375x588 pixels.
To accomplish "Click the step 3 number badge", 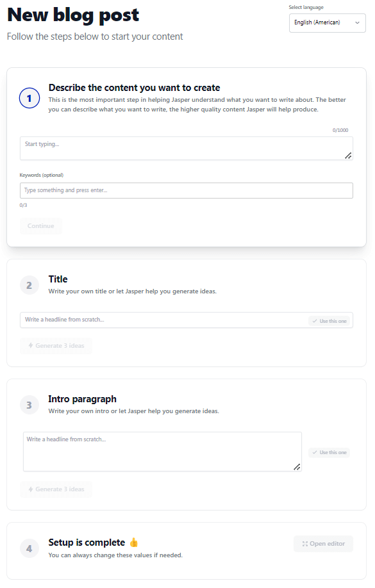I will 29,405.
